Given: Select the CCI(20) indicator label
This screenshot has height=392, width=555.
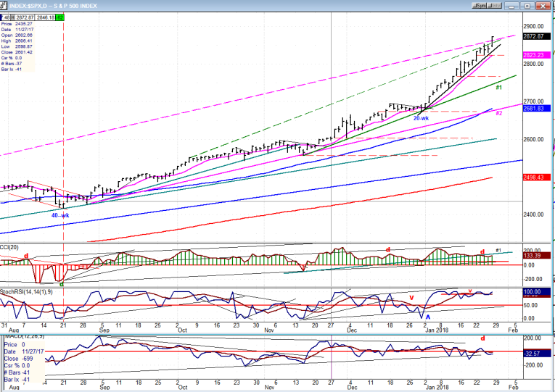Looking at the screenshot, I should tap(10, 247).
